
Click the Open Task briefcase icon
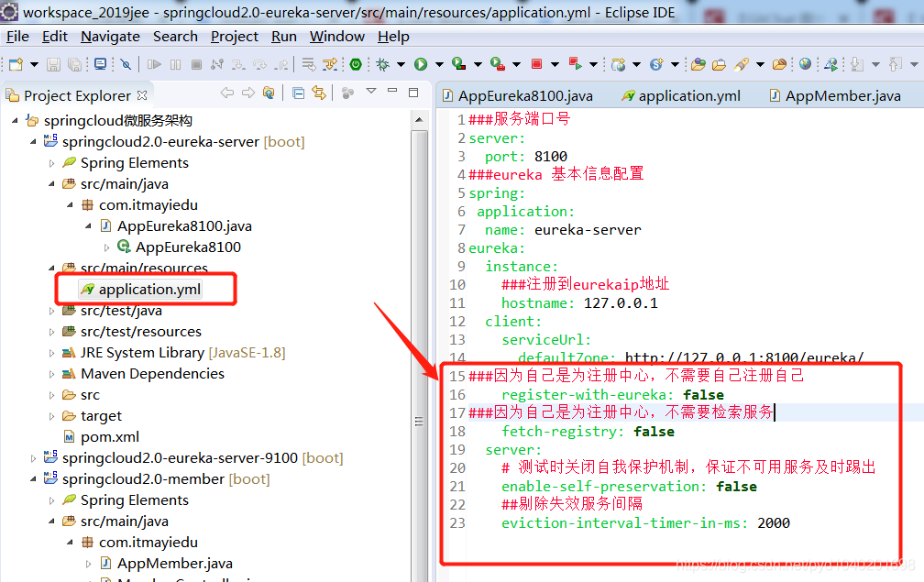point(719,64)
